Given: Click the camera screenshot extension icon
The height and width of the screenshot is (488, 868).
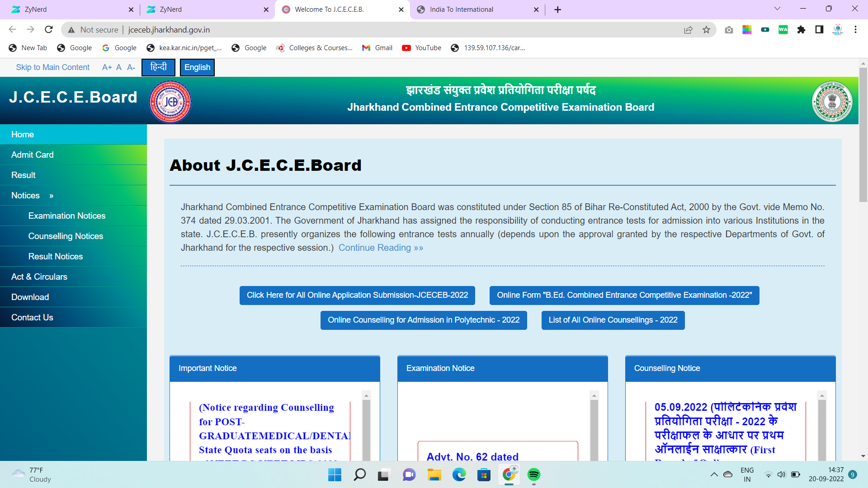Looking at the screenshot, I should point(729,30).
